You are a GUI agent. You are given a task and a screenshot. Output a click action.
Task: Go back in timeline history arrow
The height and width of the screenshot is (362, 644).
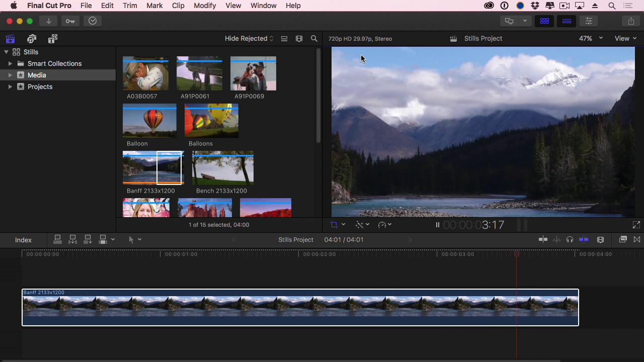pos(233,240)
